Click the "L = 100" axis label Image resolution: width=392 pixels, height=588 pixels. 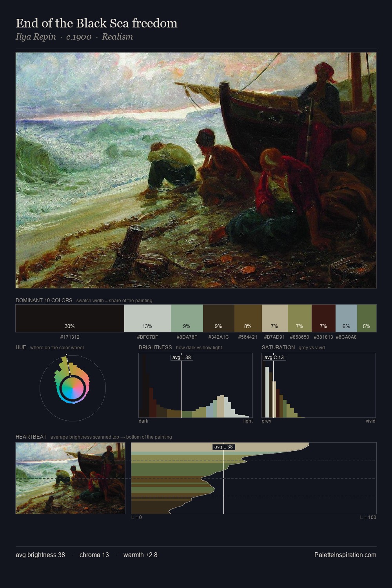368,517
